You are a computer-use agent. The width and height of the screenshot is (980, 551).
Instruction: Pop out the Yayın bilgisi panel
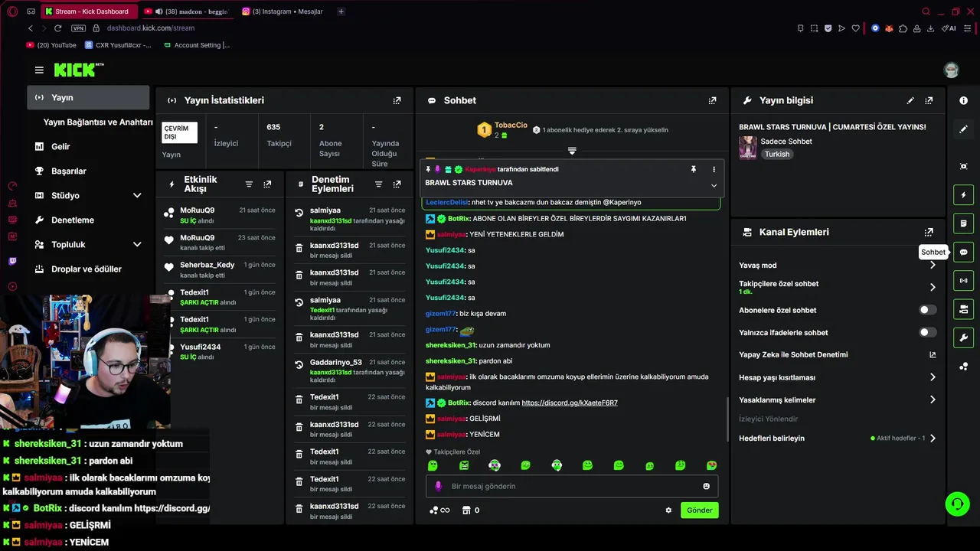[929, 100]
